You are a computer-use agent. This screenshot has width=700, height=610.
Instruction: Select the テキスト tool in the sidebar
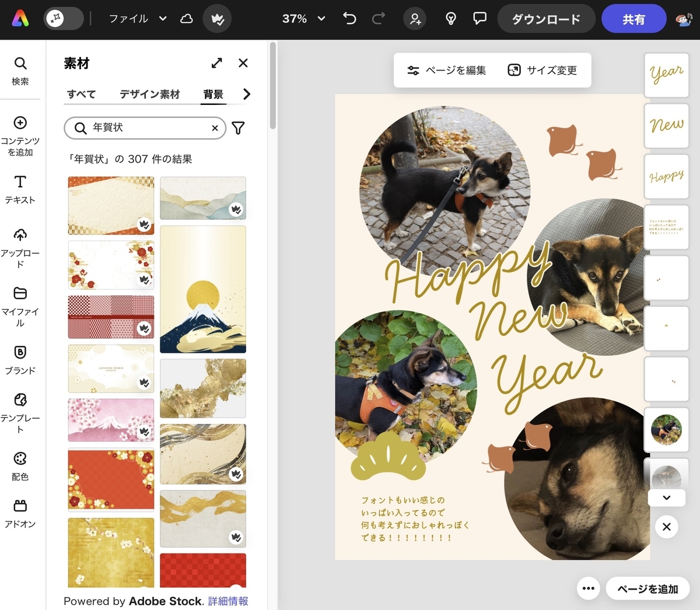20,184
